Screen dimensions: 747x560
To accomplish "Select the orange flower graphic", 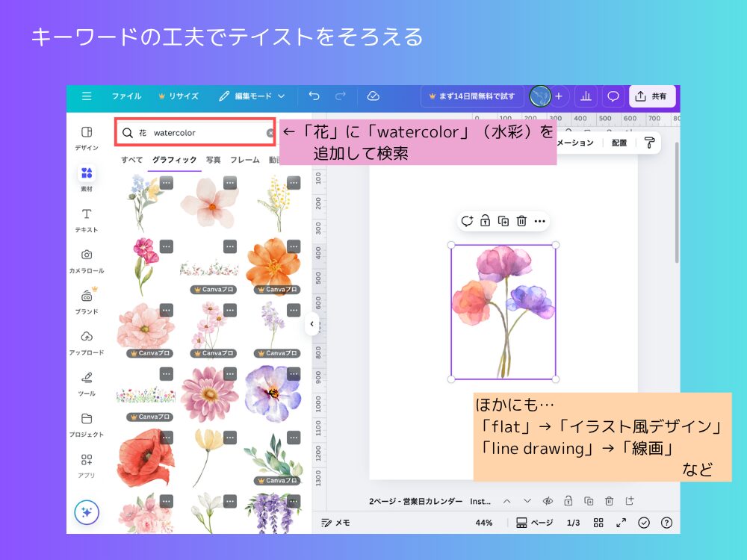I will click(x=273, y=265).
